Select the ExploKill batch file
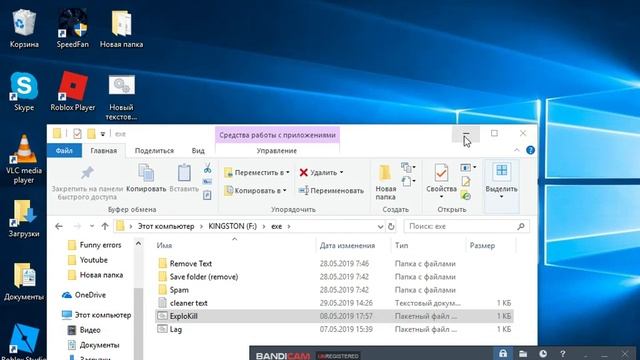Image resolution: width=640 pixels, height=360 pixels. (334, 316)
